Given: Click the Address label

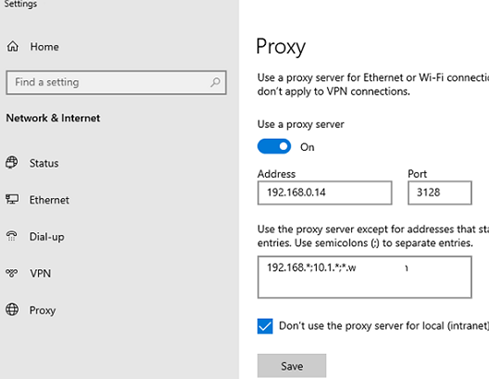Looking at the screenshot, I should click(276, 174).
